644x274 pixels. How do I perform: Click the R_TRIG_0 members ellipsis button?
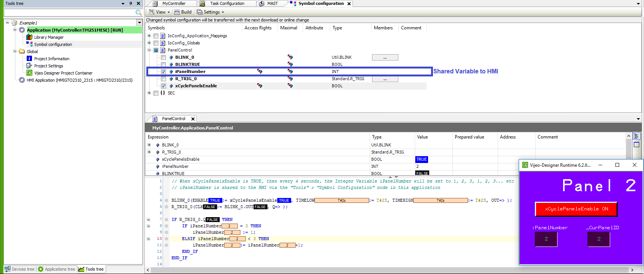point(385,79)
